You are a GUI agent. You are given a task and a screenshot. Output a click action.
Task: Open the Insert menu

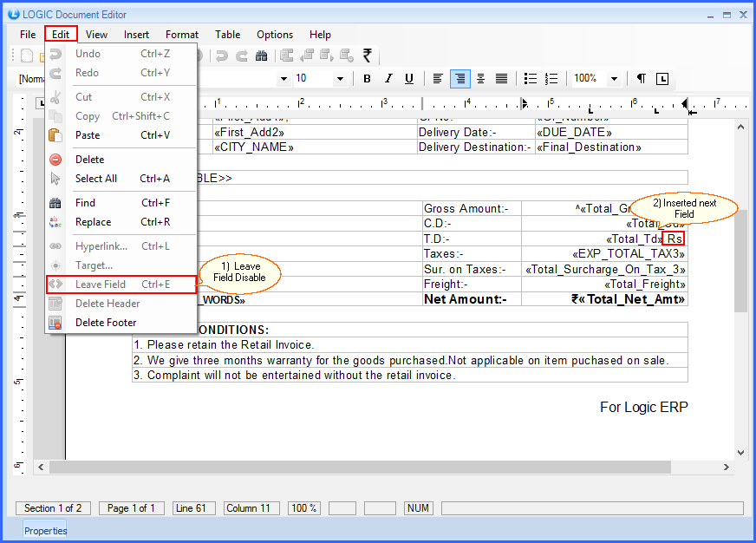click(x=136, y=35)
